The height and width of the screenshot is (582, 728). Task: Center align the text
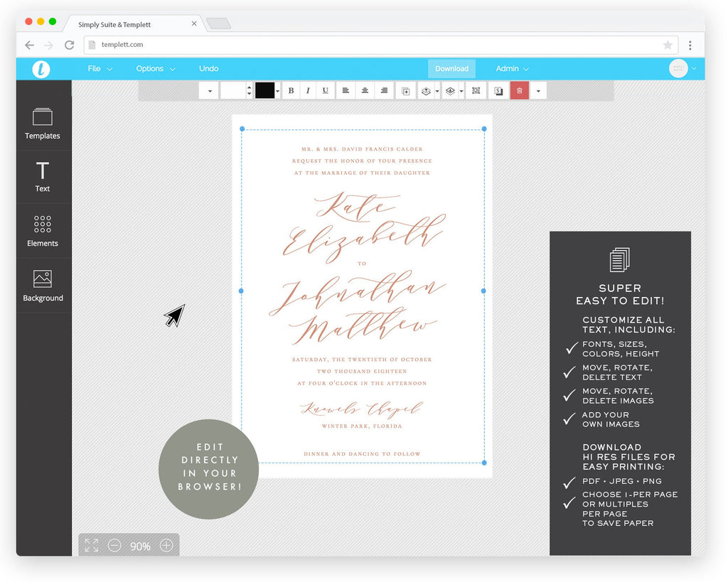[x=365, y=90]
